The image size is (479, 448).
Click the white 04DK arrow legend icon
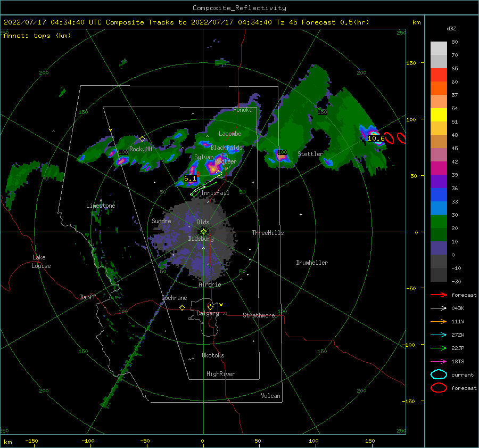pyautogui.click(x=439, y=308)
